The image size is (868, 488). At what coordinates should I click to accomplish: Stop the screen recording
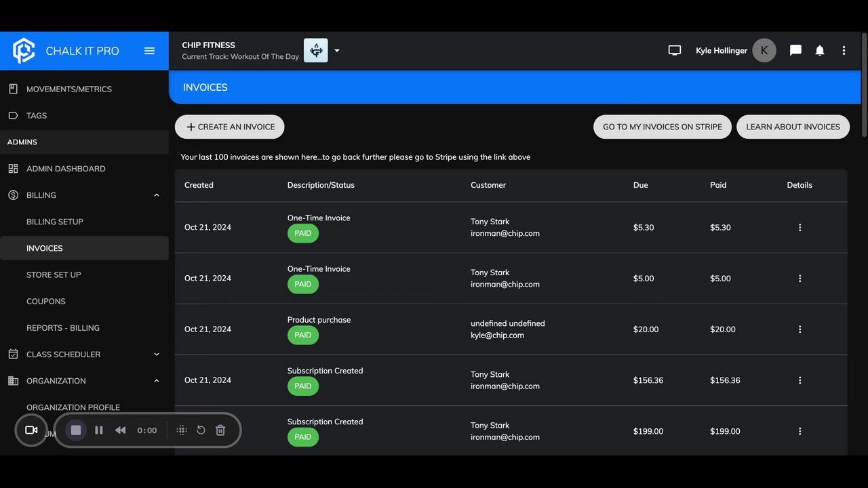click(76, 430)
